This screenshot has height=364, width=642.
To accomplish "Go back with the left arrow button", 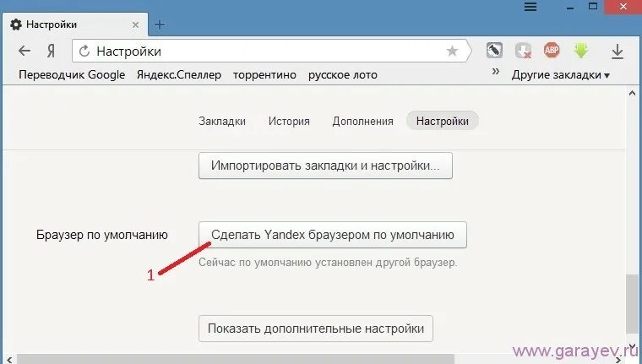I will point(24,51).
